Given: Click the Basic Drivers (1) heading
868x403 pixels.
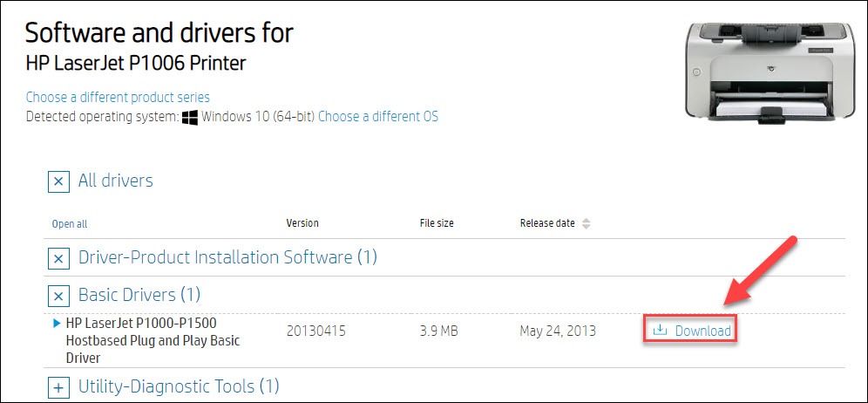Looking at the screenshot, I should [139, 294].
